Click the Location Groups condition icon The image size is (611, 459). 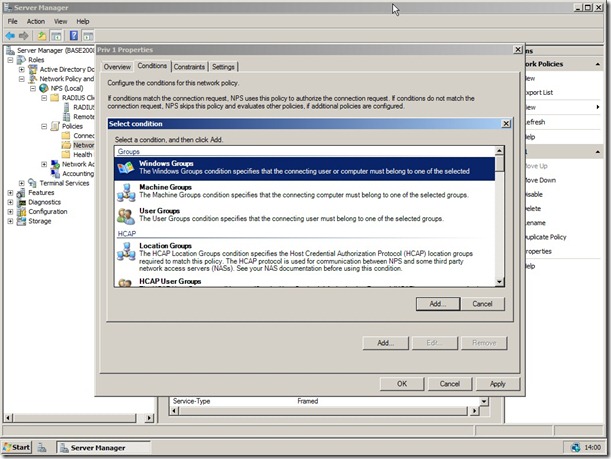click(126, 251)
